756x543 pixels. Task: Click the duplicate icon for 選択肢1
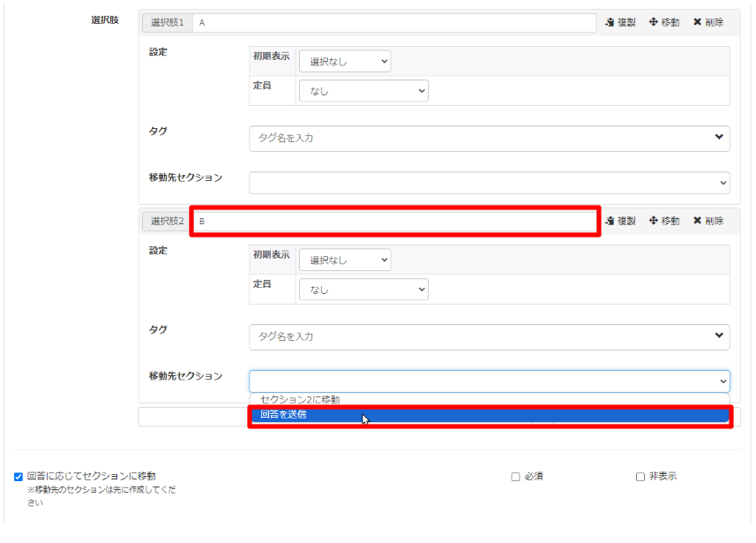pos(610,22)
